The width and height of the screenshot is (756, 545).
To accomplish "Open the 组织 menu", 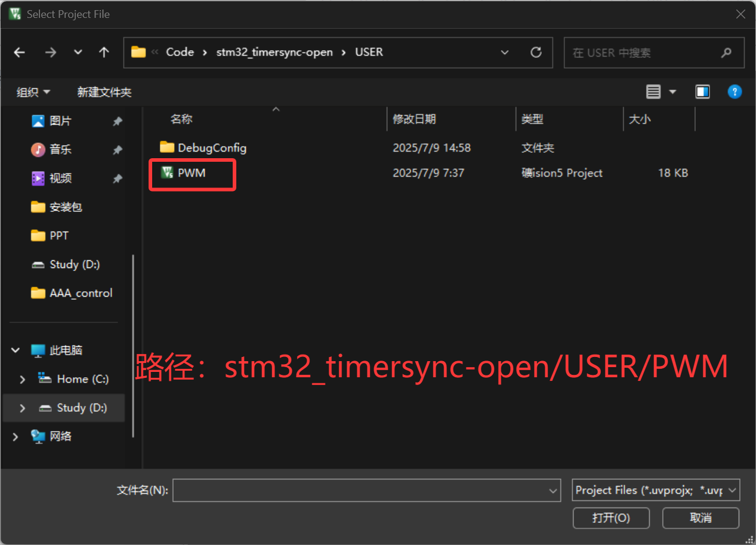I will [33, 92].
